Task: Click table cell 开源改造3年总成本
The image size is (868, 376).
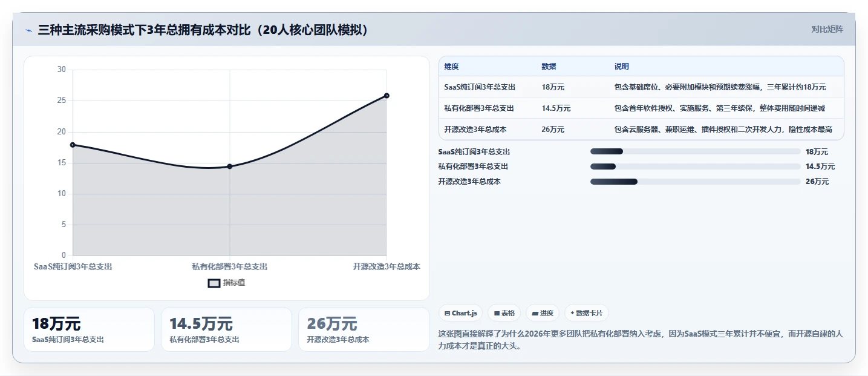Action: (x=475, y=130)
